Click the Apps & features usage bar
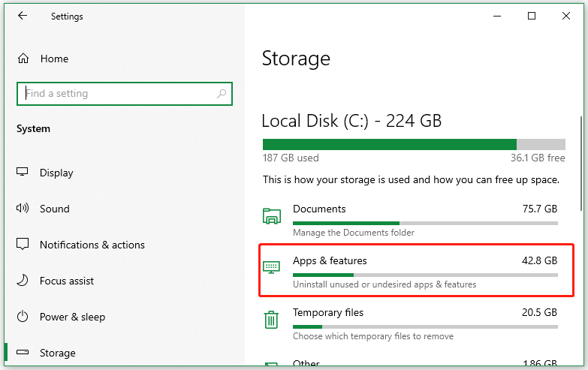This screenshot has height=370, width=588. [425, 275]
